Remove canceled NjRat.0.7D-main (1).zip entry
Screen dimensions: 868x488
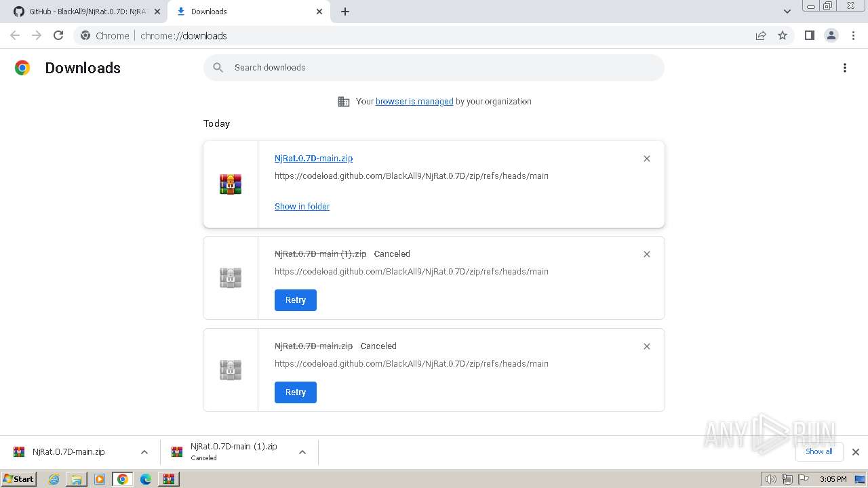(x=647, y=254)
